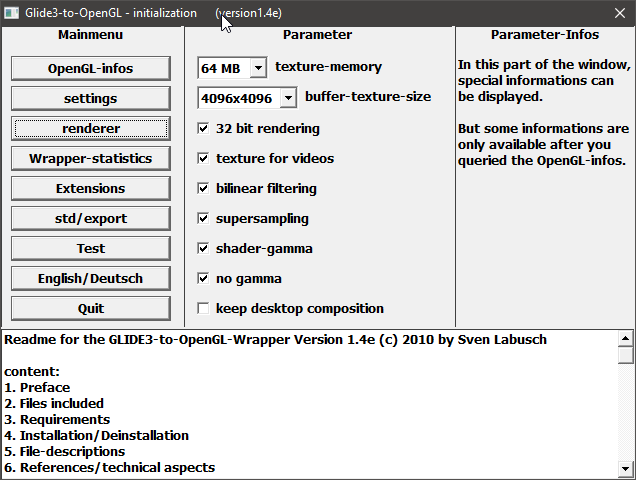The height and width of the screenshot is (480, 636).
Task: Open the OpenGL-infos menu button
Action: [x=90, y=69]
